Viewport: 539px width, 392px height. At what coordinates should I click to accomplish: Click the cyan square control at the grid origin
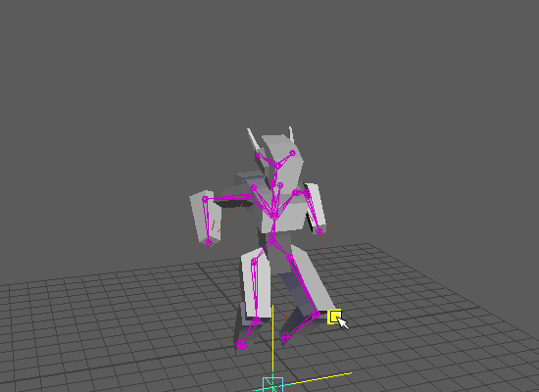273,384
